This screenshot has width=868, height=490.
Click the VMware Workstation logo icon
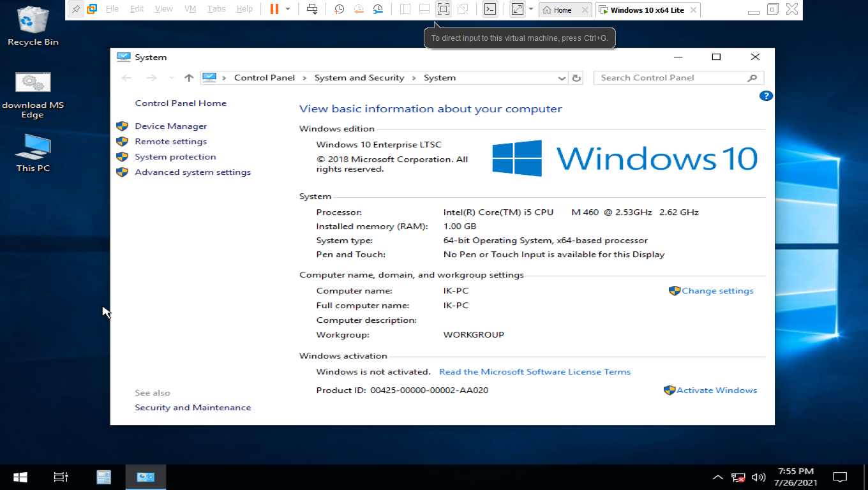tap(92, 10)
